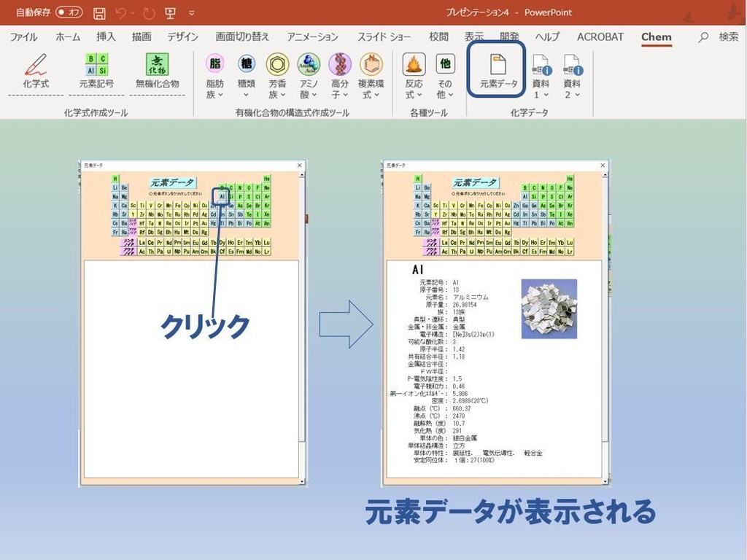Open the 元素記号 element symbol tool

coord(97,71)
